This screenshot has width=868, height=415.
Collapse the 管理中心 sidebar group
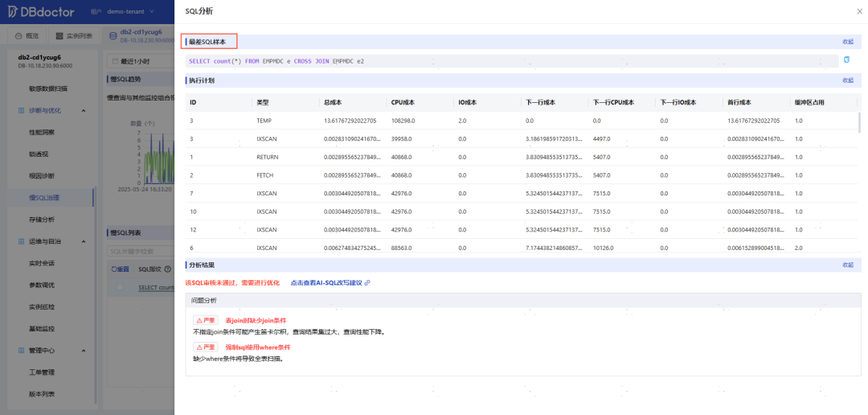pos(84,351)
